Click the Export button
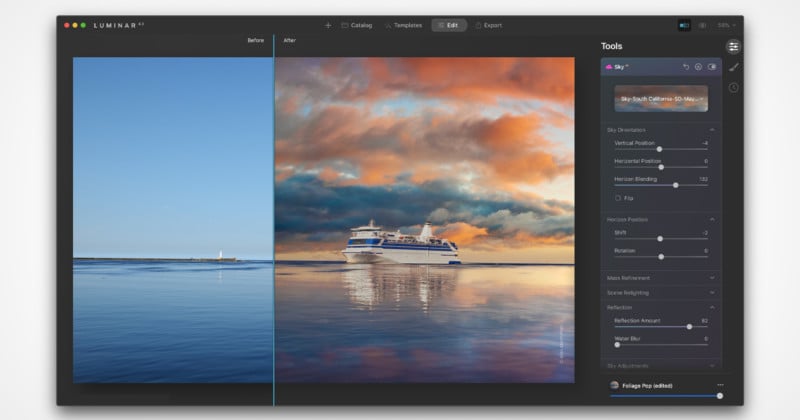800x420 pixels. (x=487, y=25)
